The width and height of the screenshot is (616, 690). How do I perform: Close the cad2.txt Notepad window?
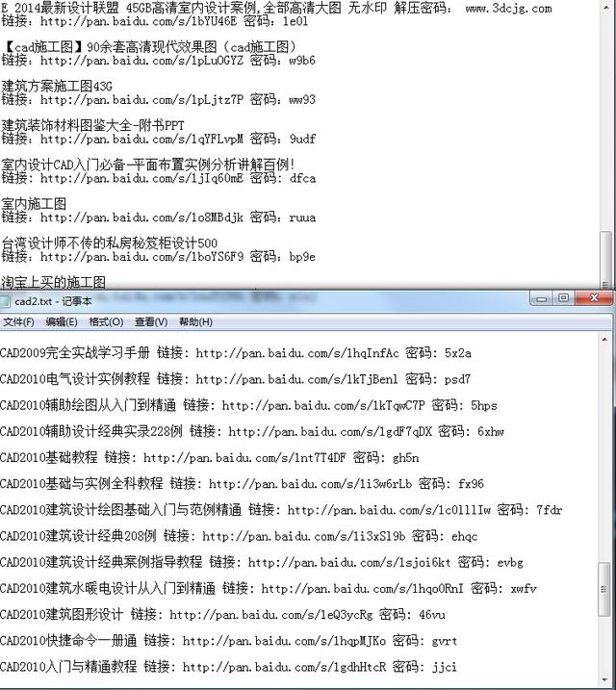(x=594, y=298)
